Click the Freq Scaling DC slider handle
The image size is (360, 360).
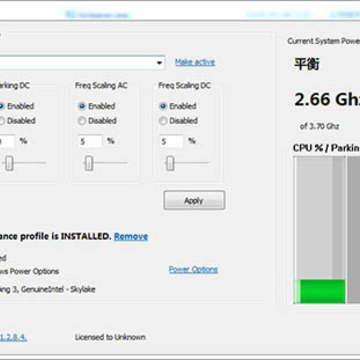(x=170, y=163)
